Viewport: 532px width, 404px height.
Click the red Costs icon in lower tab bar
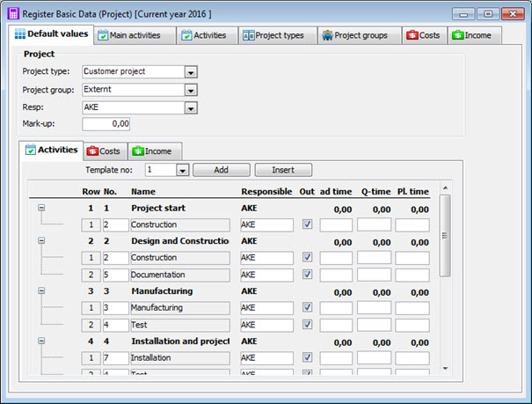pos(91,151)
